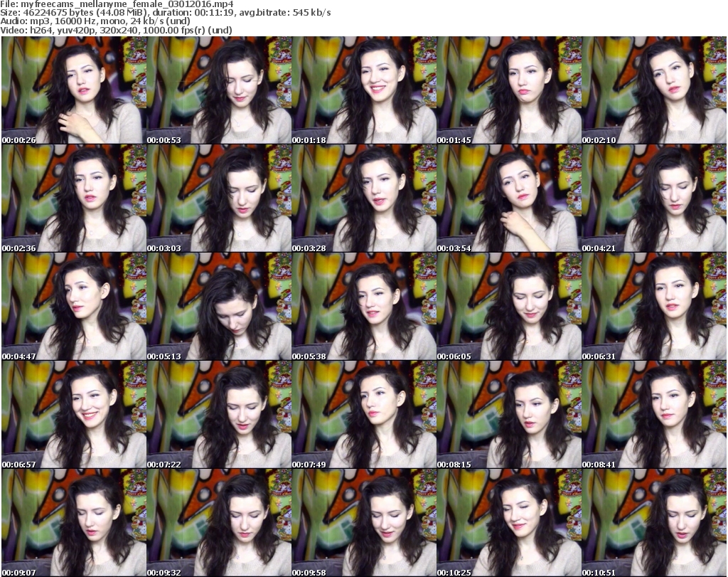
Task: Select the thumbnail frame at 00:10:51
Action: tap(654, 523)
